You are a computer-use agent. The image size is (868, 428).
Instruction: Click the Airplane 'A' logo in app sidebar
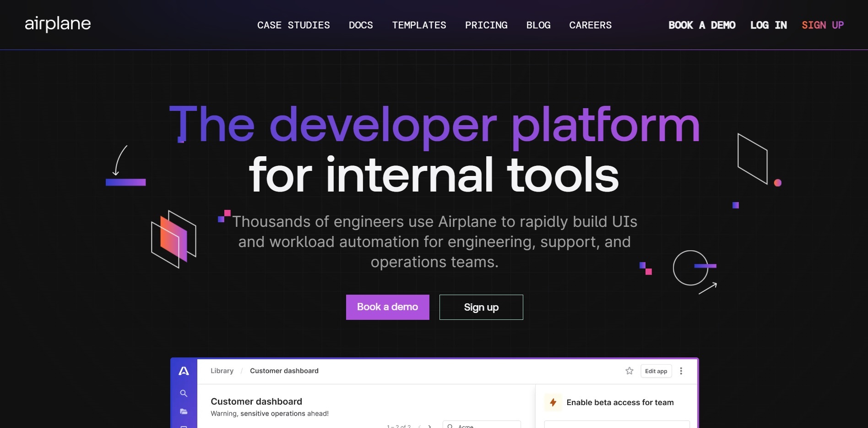(184, 371)
